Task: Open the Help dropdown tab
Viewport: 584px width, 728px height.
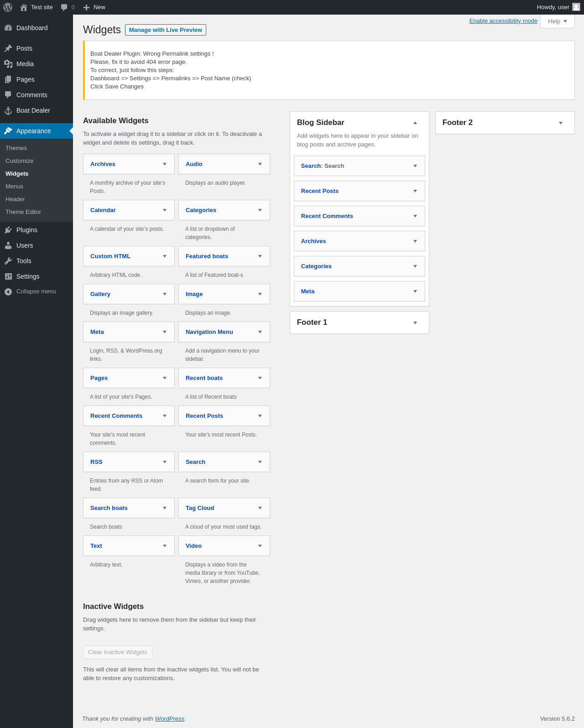Action: 558,21
